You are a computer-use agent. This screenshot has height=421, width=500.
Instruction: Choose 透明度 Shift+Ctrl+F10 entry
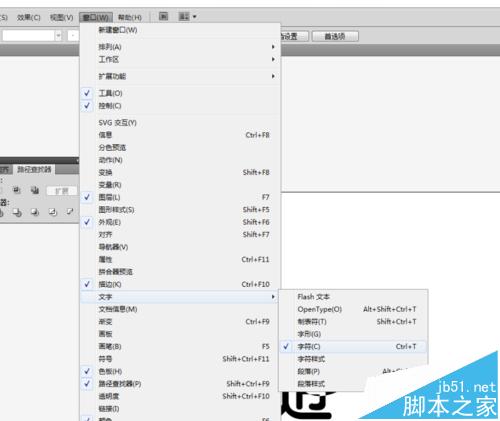[x=180, y=396]
